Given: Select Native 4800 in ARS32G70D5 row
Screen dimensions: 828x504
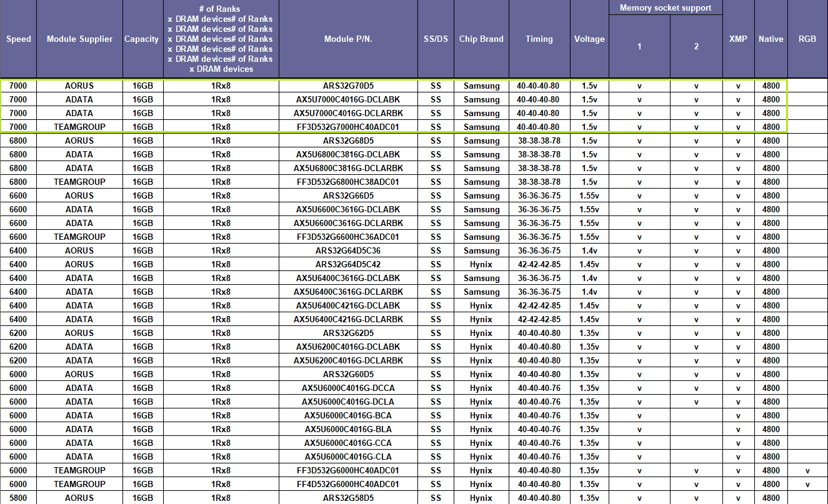Looking at the screenshot, I should [771, 86].
